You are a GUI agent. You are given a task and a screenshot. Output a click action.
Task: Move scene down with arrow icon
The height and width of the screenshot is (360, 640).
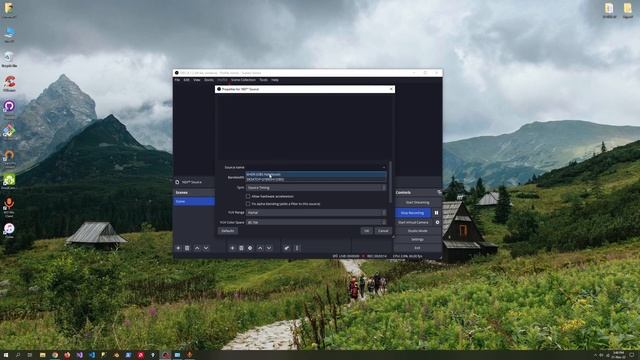point(206,248)
